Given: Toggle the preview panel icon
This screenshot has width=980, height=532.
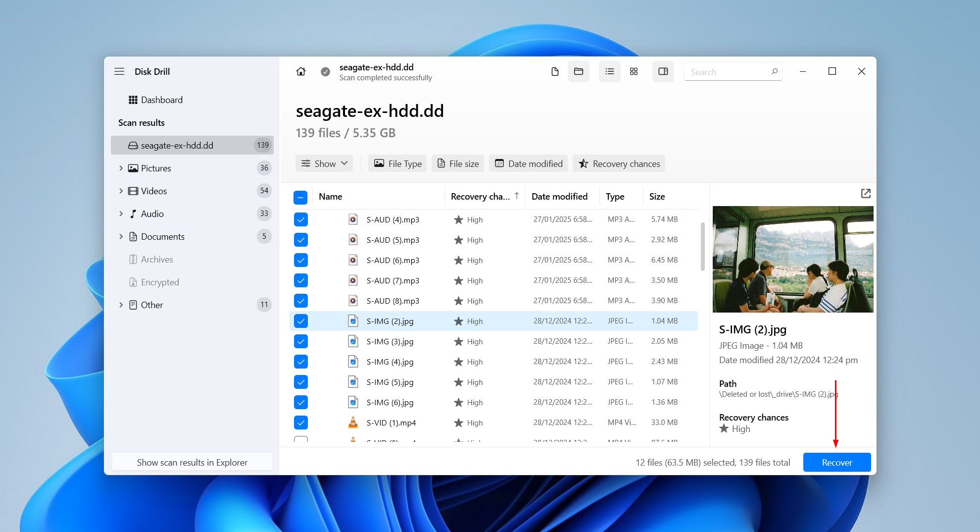Looking at the screenshot, I should [x=663, y=72].
